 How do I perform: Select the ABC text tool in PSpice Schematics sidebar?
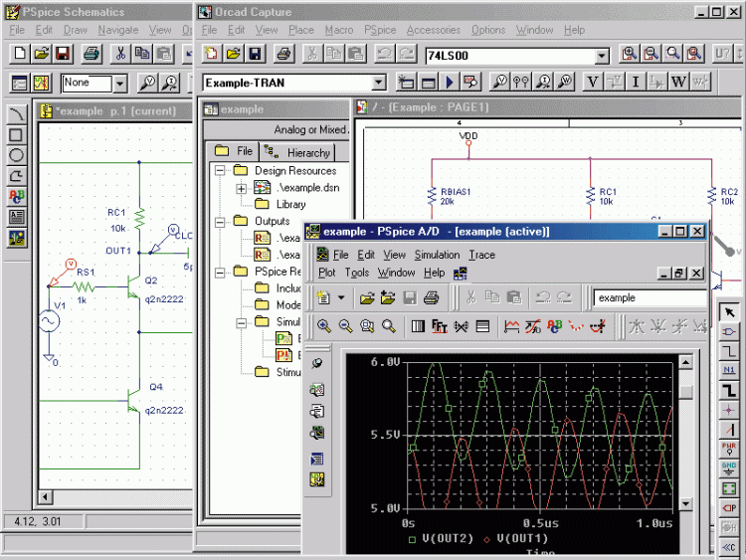16,197
